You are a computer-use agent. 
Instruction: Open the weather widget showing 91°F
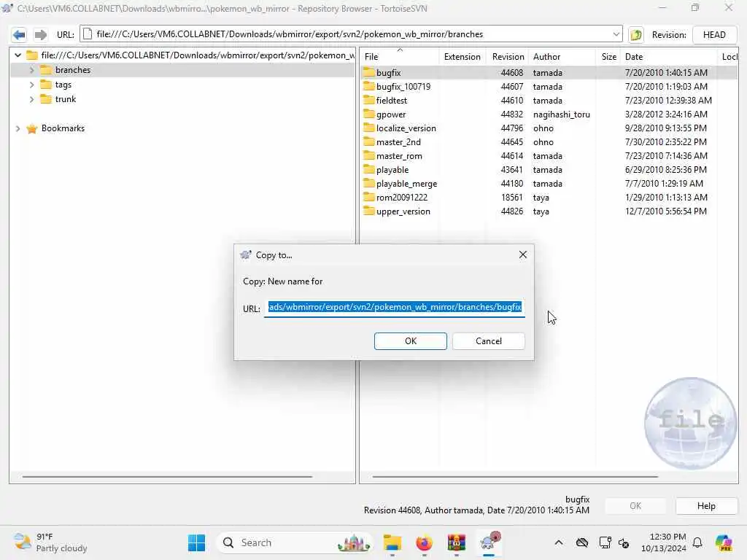pos(50,542)
